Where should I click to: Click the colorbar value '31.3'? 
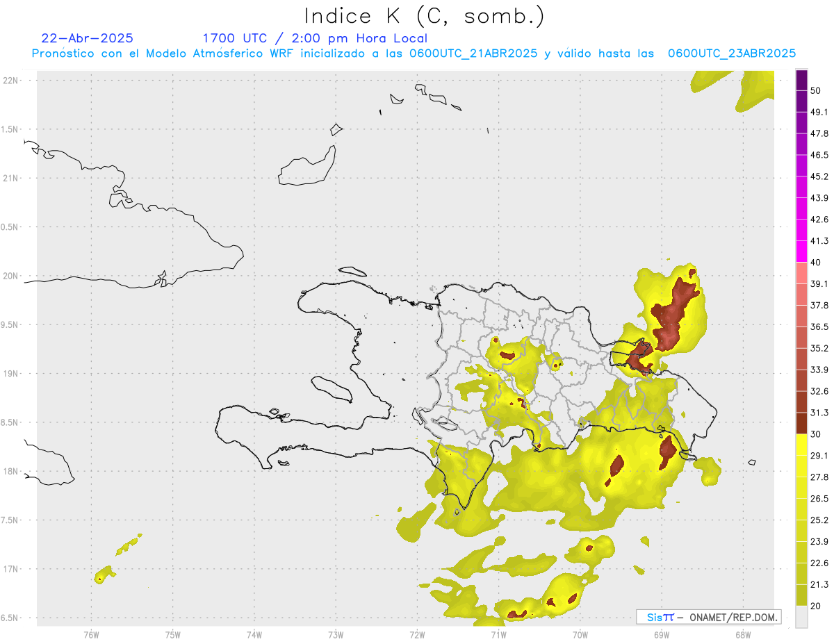pos(819,413)
